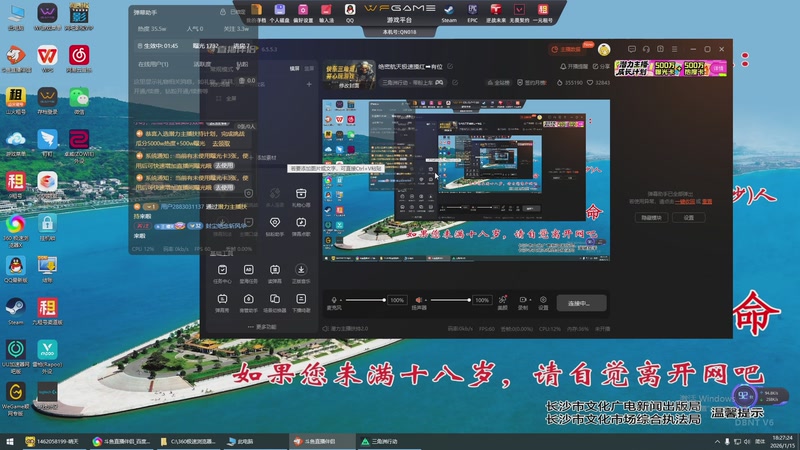Open the 三角洲行动 category selector
800x450 pixels.
click(412, 82)
